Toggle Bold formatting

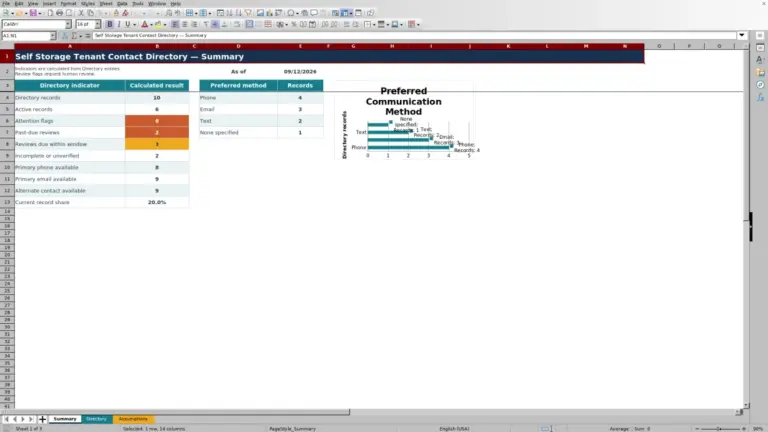tap(110, 24)
